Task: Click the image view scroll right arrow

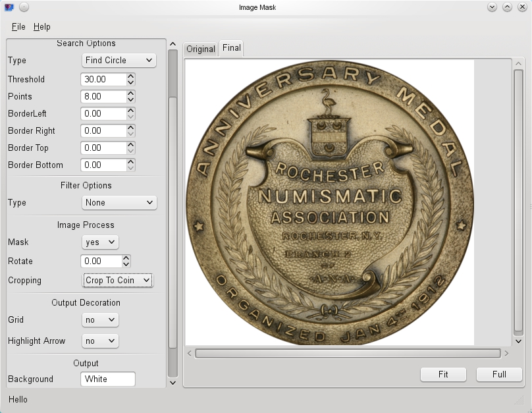Action: pyautogui.click(x=506, y=354)
